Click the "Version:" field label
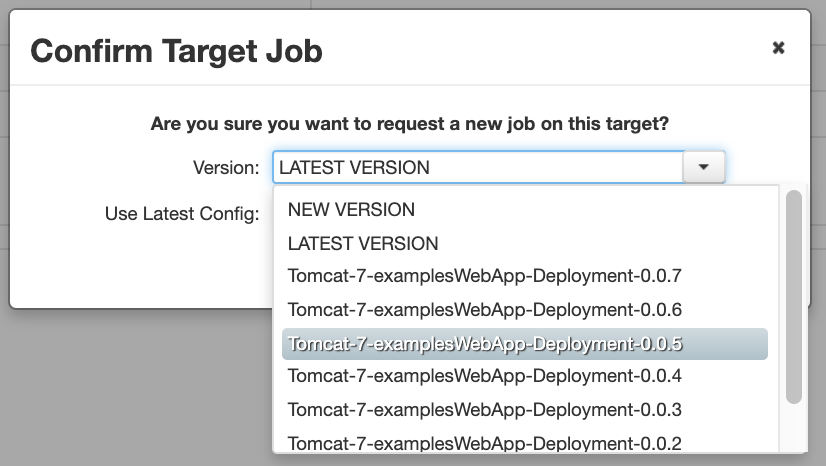This screenshot has height=466, width=826. [x=226, y=168]
